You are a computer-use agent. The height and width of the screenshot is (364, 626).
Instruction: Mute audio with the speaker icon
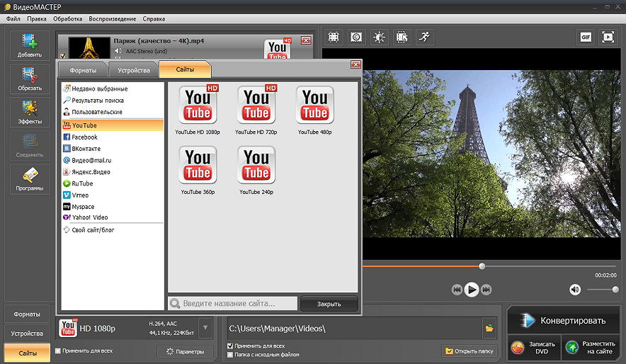tap(575, 289)
